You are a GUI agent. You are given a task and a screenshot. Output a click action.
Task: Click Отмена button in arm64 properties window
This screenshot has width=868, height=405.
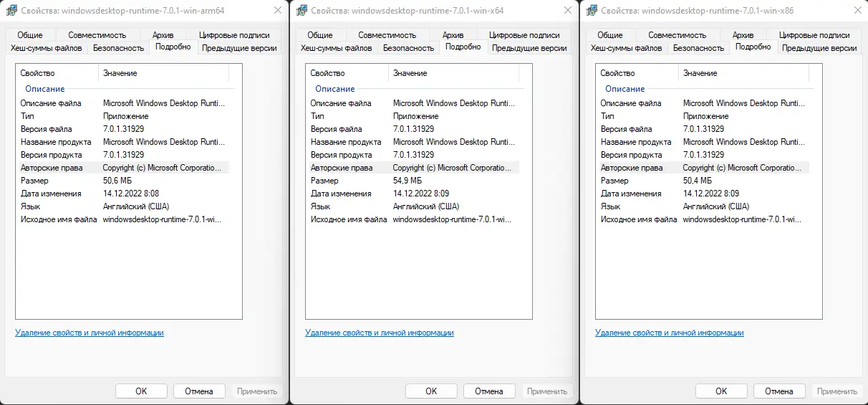(x=199, y=391)
